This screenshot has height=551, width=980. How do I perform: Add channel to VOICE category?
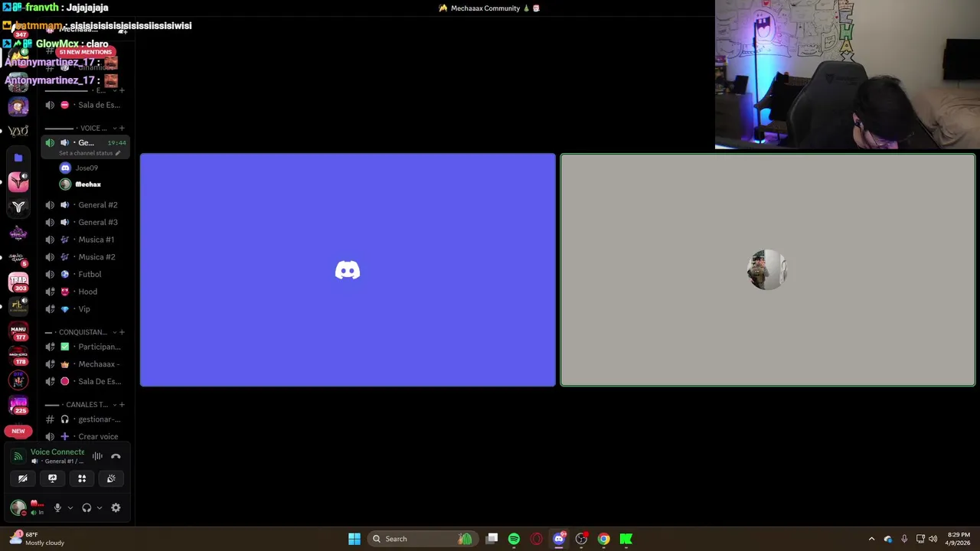[x=122, y=128]
